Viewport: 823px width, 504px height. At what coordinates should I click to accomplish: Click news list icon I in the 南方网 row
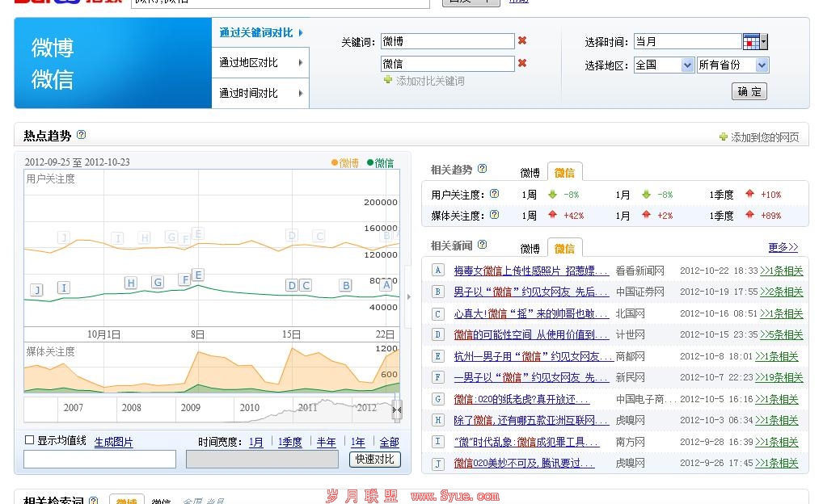(437, 442)
